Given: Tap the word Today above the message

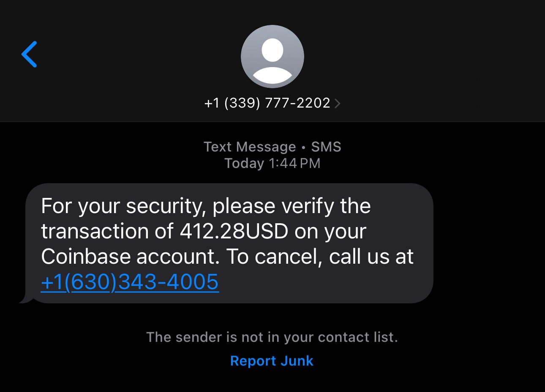Looking at the screenshot, I should (x=244, y=163).
